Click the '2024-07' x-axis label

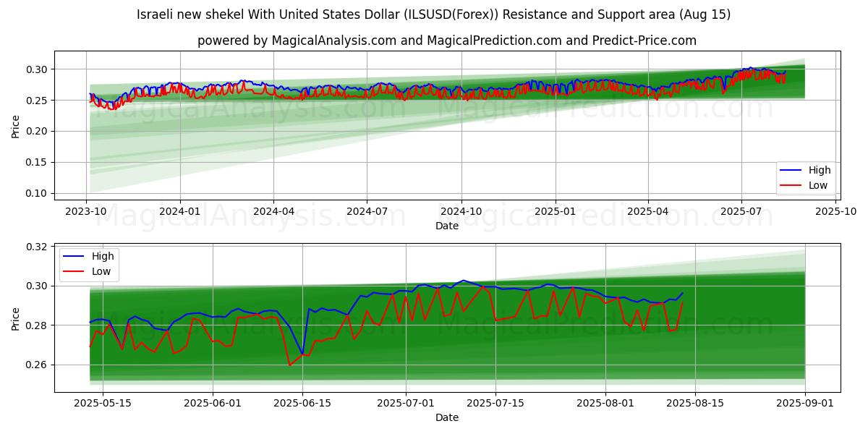tap(367, 211)
